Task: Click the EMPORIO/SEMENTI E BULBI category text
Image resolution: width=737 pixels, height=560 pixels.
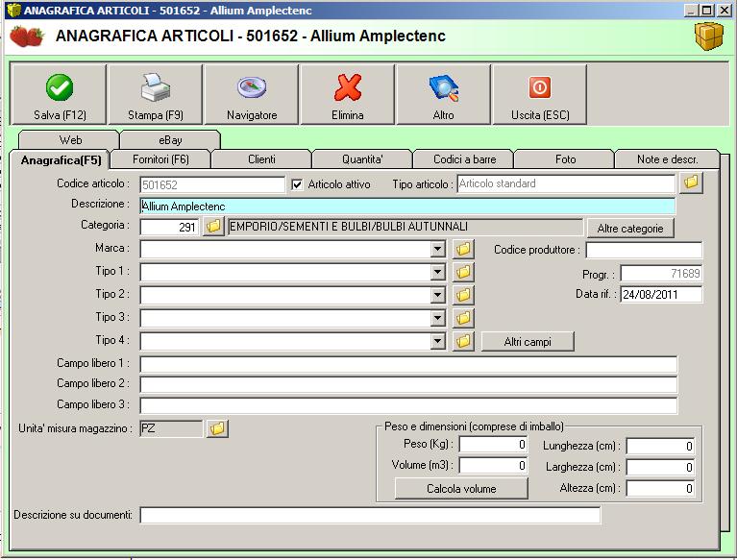Action: coord(405,227)
